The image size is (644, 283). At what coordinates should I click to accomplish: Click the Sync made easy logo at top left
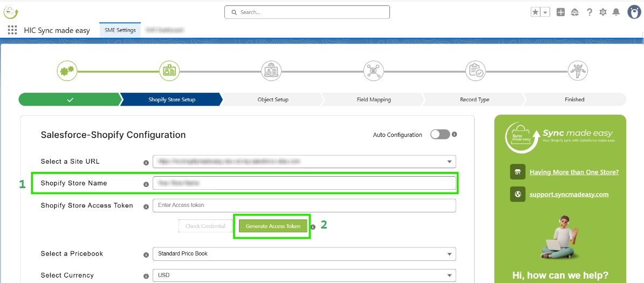11,12
